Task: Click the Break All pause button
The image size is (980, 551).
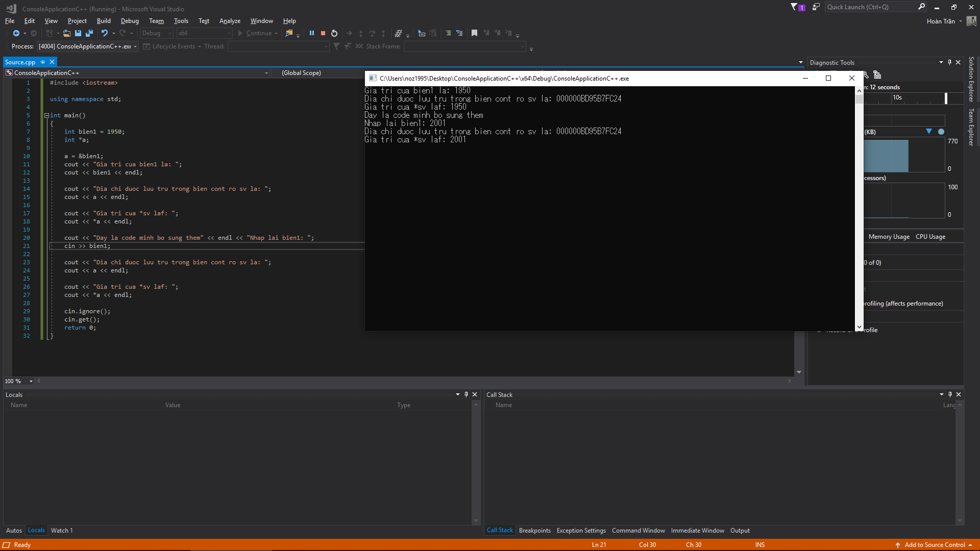Action: (311, 33)
